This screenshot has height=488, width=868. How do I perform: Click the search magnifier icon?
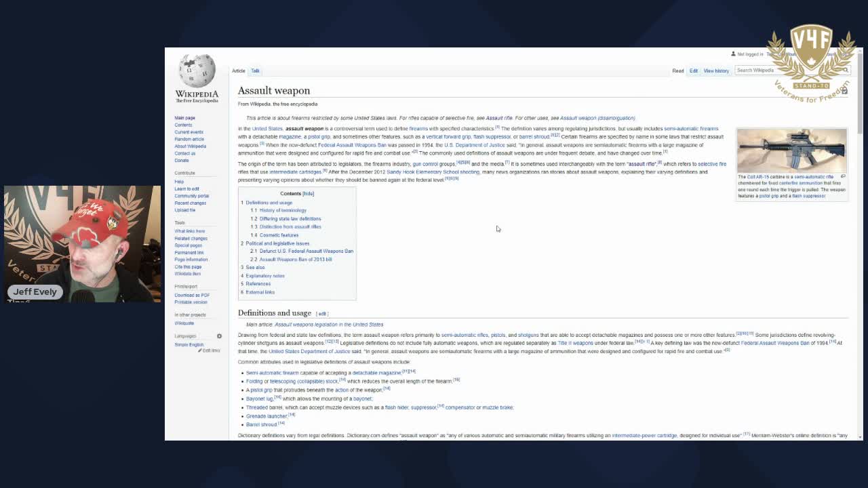(x=846, y=70)
